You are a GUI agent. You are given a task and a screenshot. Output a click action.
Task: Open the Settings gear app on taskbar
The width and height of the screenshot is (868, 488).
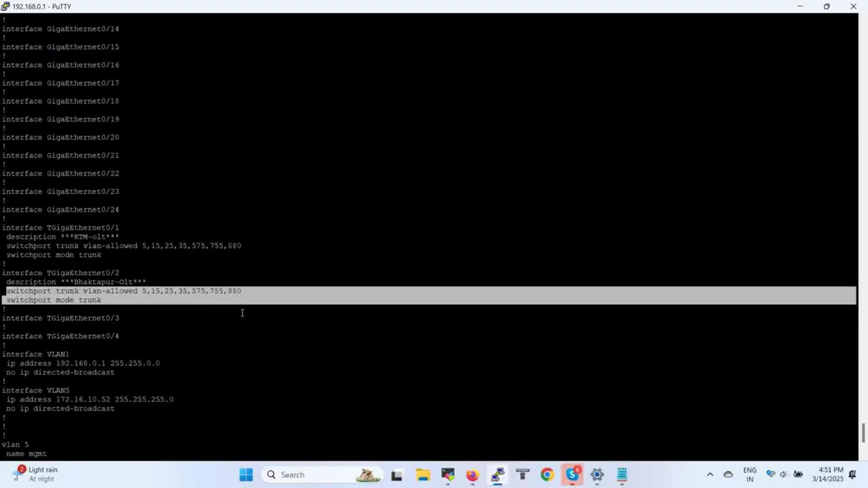597,474
